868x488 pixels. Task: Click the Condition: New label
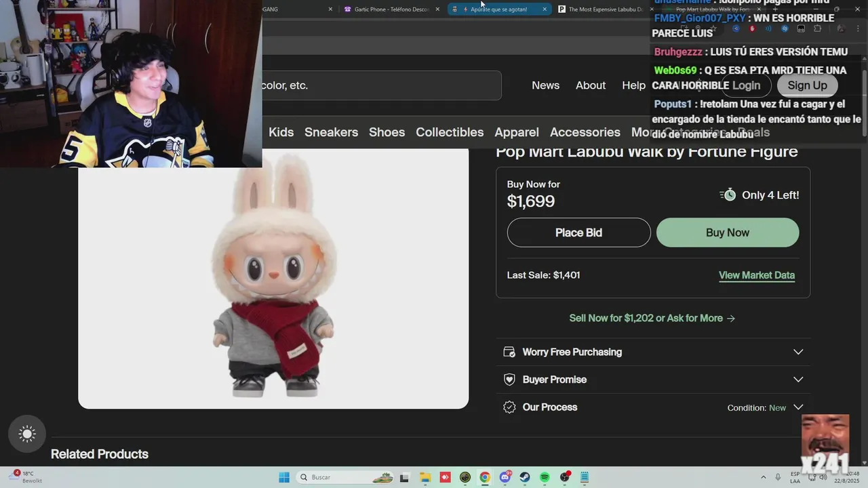pos(757,408)
